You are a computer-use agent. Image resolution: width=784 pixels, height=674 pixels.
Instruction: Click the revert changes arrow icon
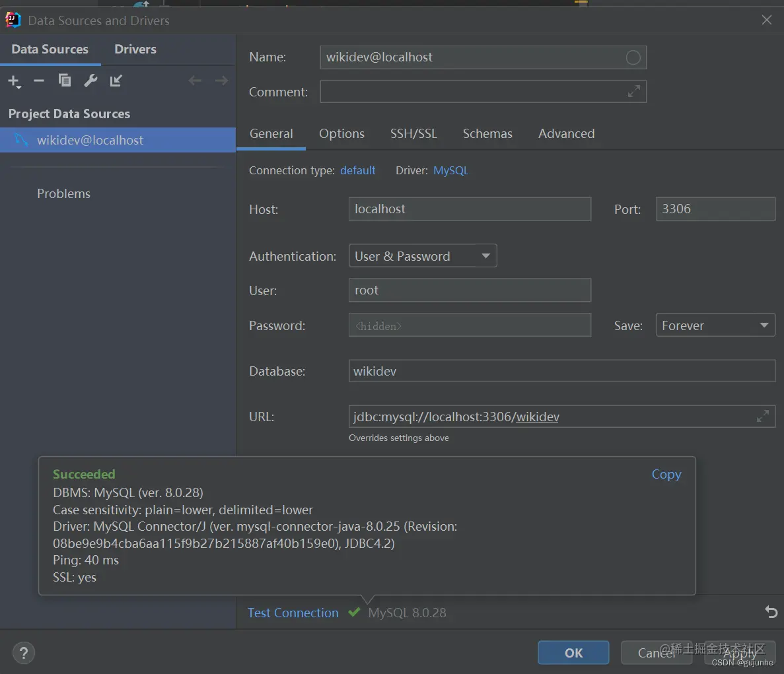[771, 611]
